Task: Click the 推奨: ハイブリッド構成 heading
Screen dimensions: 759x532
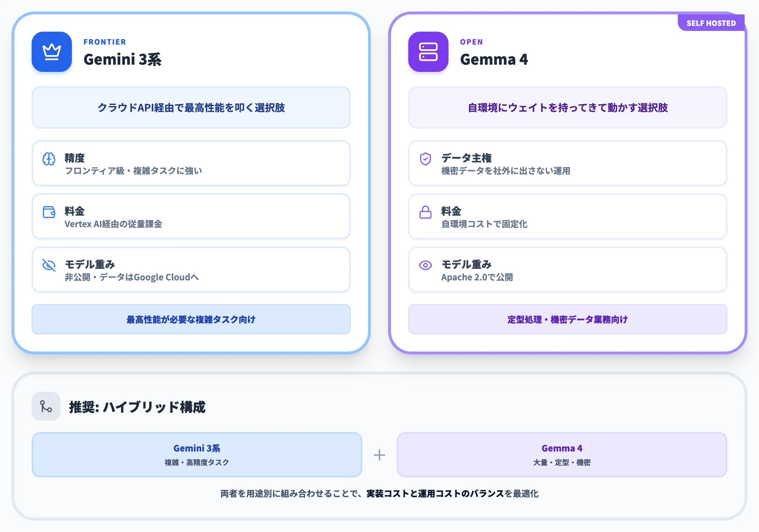Action: pyautogui.click(x=137, y=407)
